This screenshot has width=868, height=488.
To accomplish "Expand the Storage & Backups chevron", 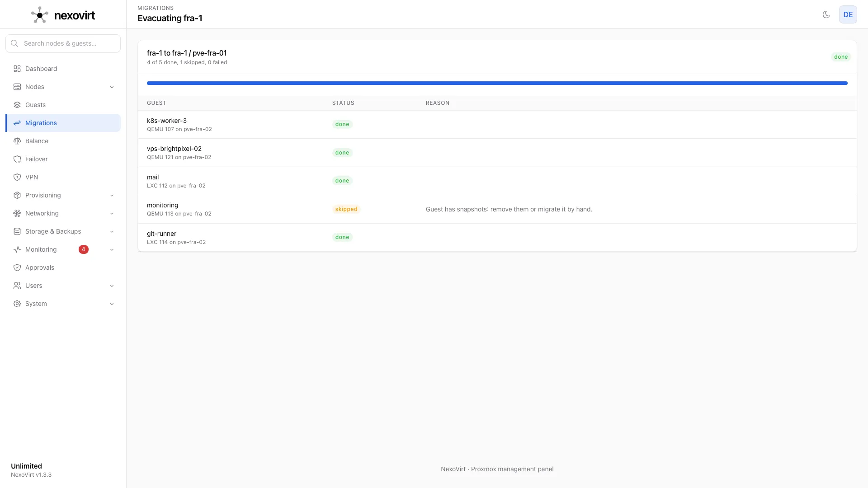I will 112,232.
